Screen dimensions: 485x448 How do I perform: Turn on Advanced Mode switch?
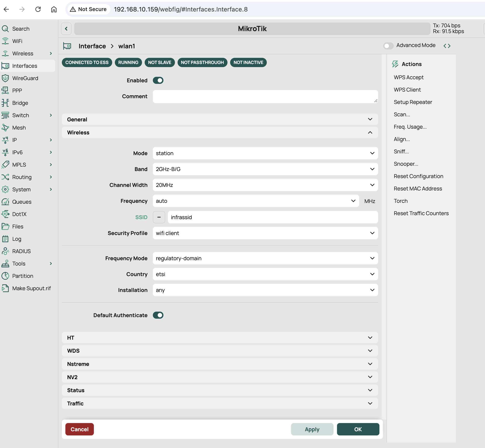coord(388,46)
